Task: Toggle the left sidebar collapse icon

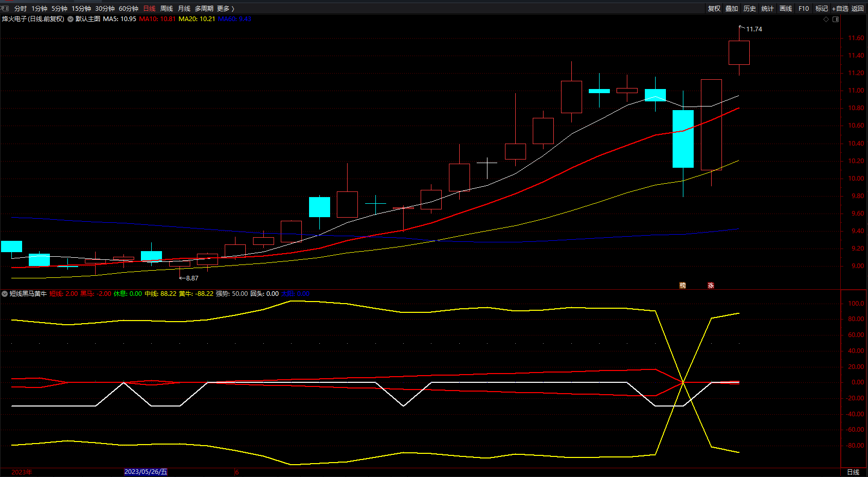Action: point(5,8)
